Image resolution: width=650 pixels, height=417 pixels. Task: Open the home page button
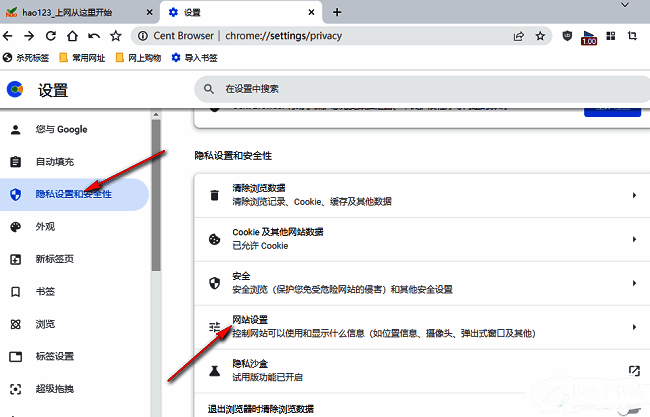[73, 36]
